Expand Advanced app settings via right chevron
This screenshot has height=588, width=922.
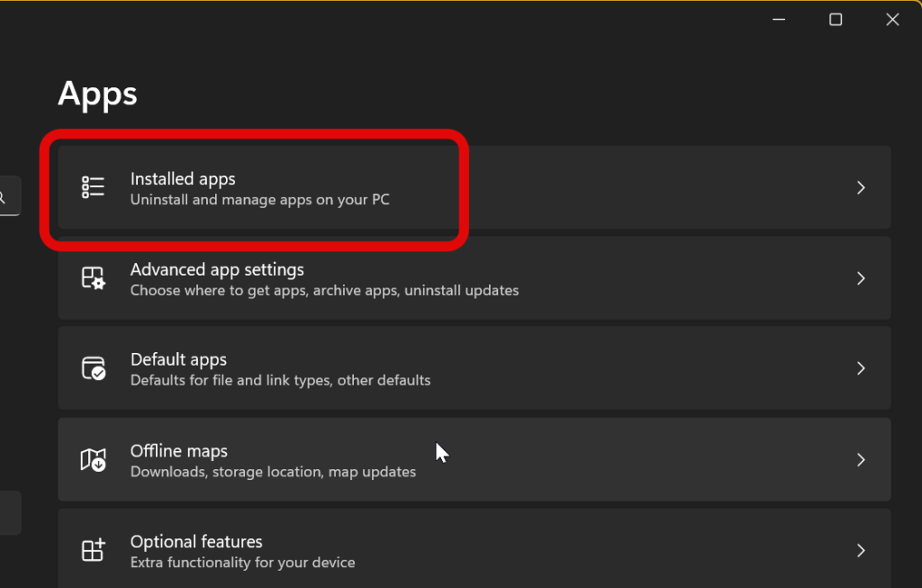(861, 278)
